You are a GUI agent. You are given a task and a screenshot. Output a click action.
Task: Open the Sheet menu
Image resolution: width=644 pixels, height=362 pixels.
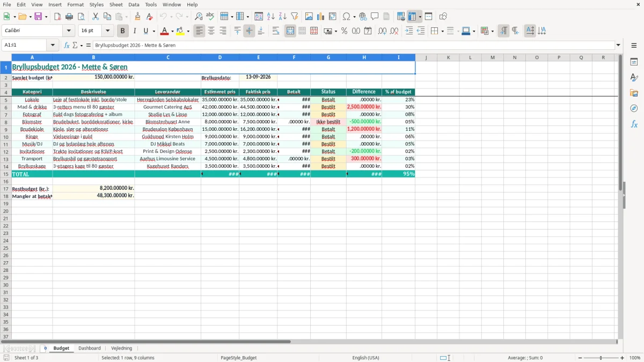point(116,4)
